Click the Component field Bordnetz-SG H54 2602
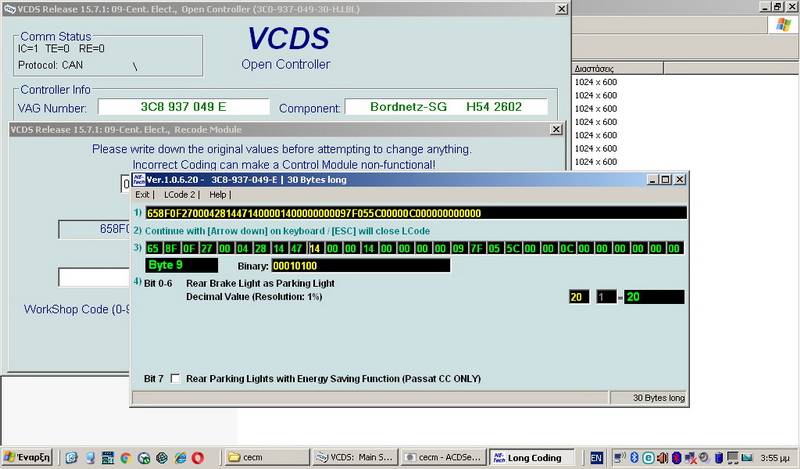This screenshot has height=469, width=800. [x=446, y=107]
